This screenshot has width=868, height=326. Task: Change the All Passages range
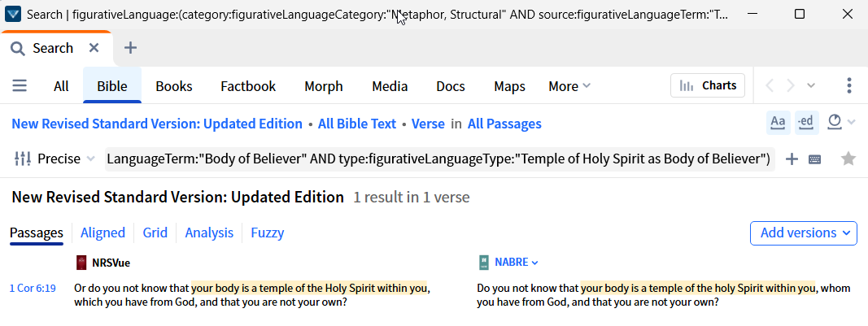[504, 124]
